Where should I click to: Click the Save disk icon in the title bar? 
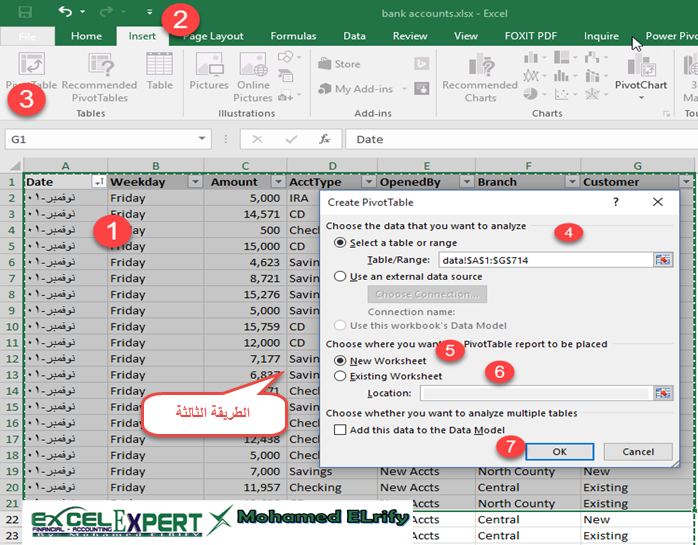coord(24,12)
